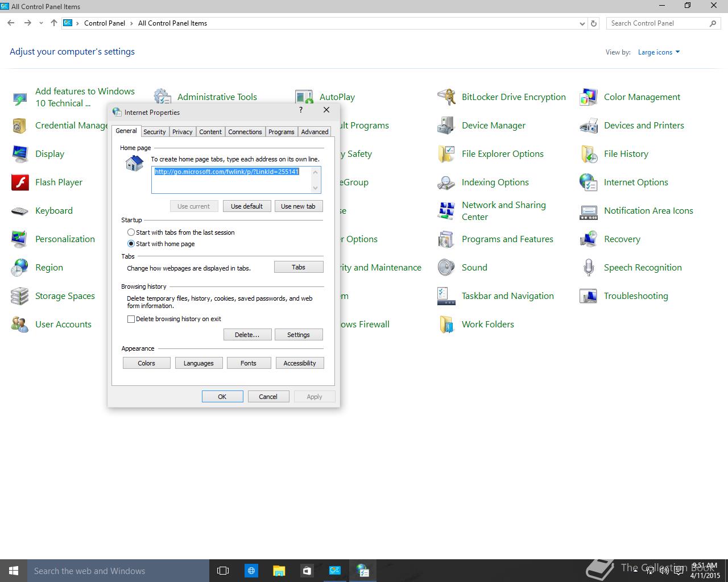
Task: Open the Keyboard icon
Action: point(20,211)
